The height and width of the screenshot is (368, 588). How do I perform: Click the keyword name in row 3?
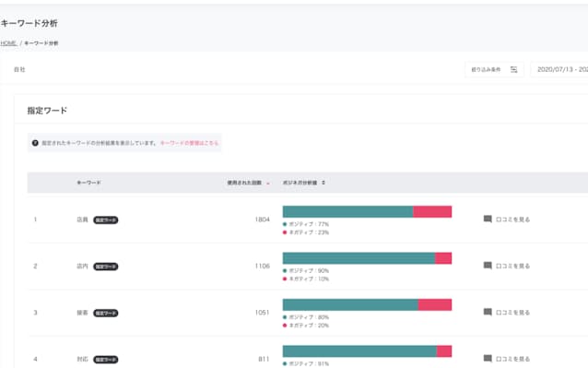point(82,313)
